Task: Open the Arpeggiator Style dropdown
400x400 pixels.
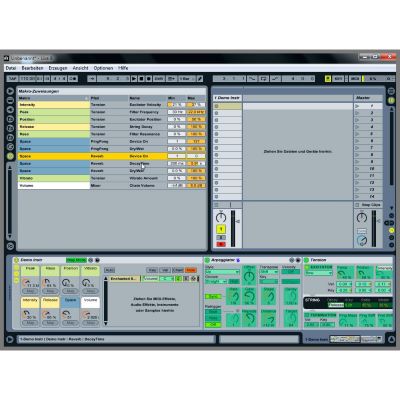Action: tap(222, 272)
